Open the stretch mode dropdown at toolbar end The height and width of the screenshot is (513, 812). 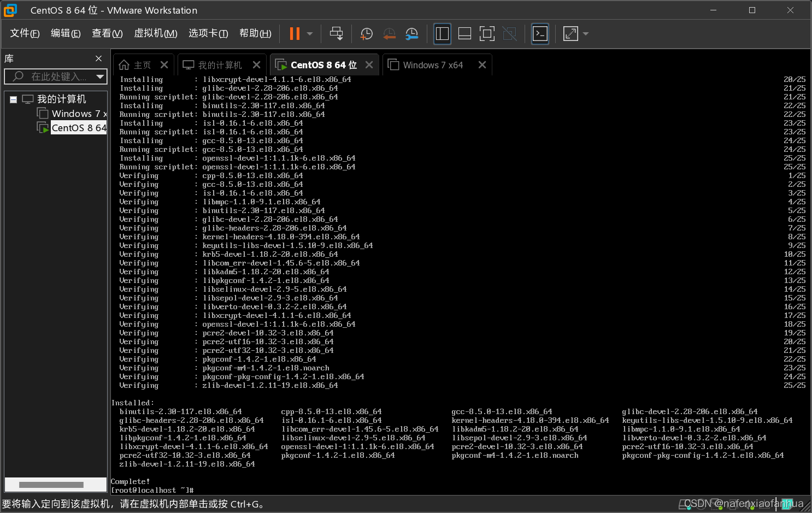point(585,33)
